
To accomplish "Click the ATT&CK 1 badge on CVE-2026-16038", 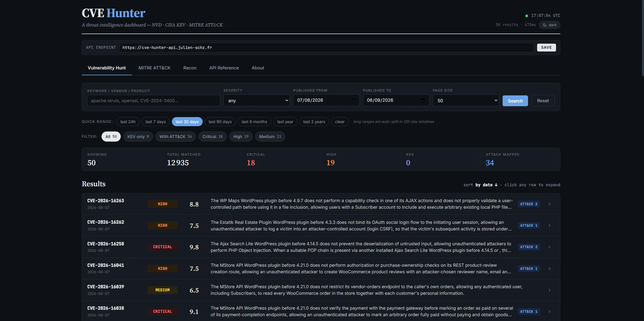I will point(529,311).
